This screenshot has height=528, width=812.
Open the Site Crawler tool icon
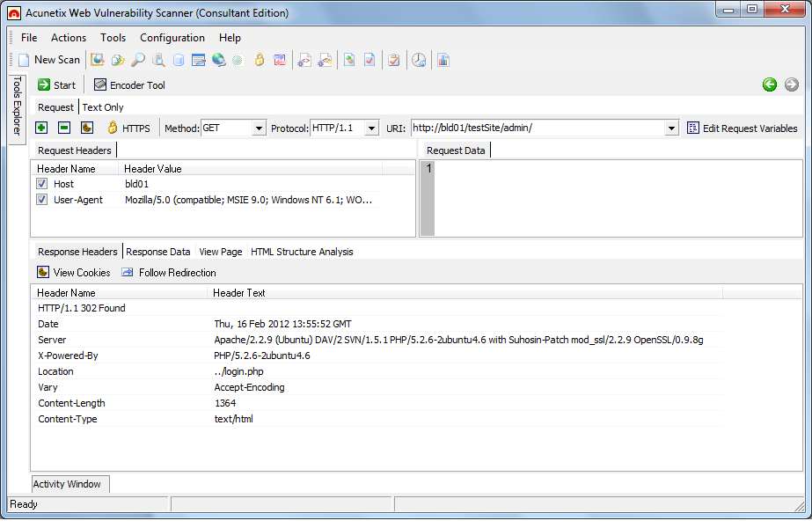point(118,60)
